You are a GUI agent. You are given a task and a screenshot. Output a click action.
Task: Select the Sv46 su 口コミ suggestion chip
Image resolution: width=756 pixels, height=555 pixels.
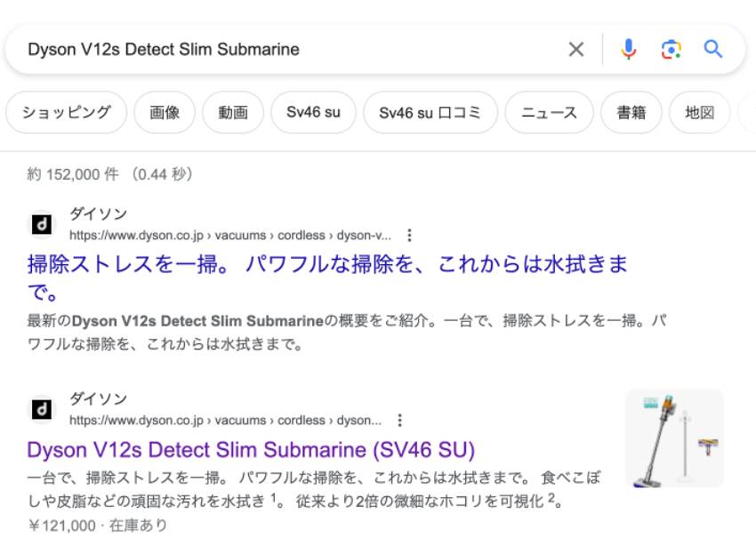(430, 113)
